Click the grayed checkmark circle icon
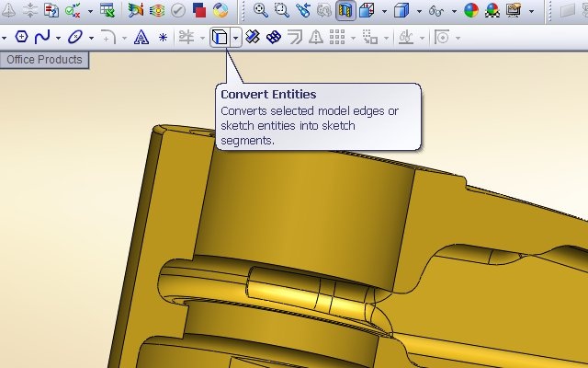The image size is (588, 368). coord(177,10)
